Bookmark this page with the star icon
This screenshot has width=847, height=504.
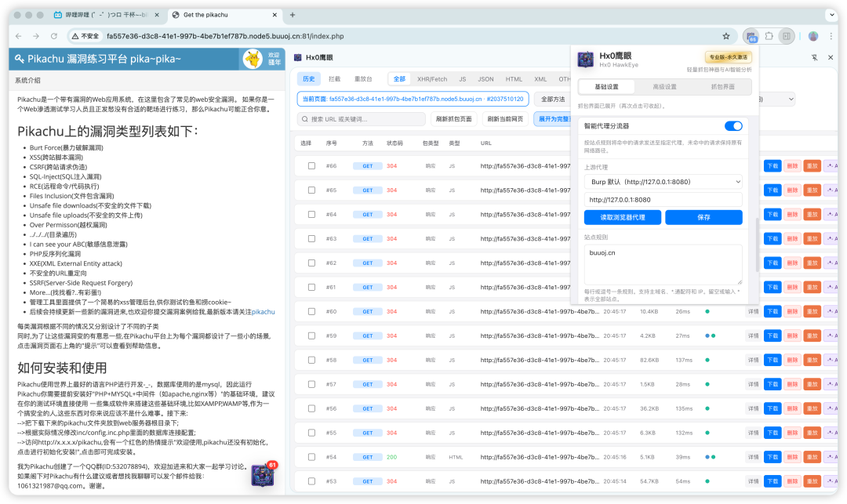726,36
